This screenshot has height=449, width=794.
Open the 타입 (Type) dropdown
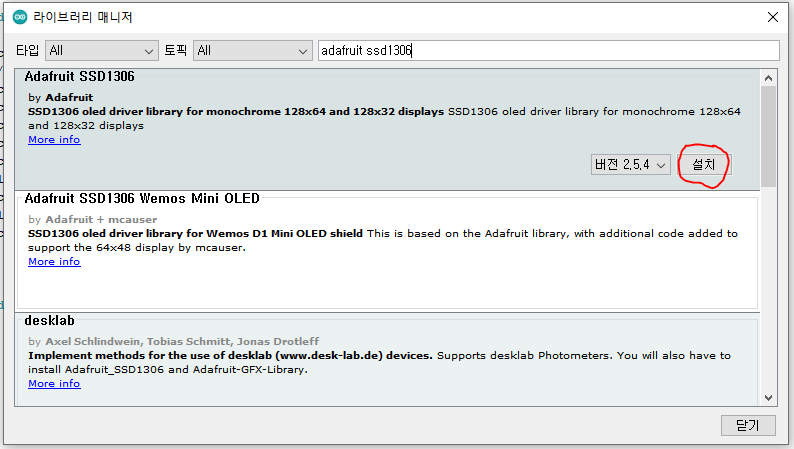point(102,51)
